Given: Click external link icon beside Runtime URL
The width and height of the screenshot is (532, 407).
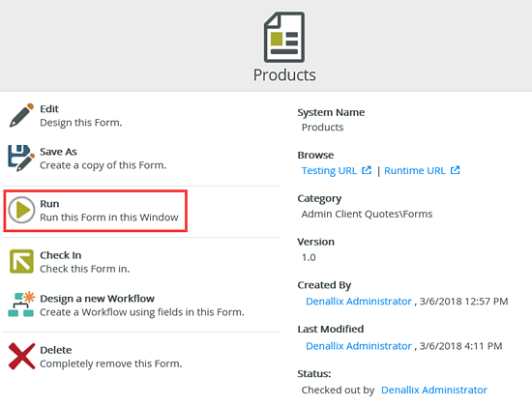Looking at the screenshot, I should click(455, 170).
